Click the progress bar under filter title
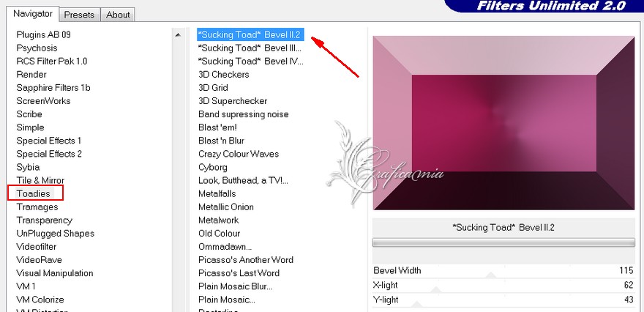The image size is (644, 312). click(503, 243)
